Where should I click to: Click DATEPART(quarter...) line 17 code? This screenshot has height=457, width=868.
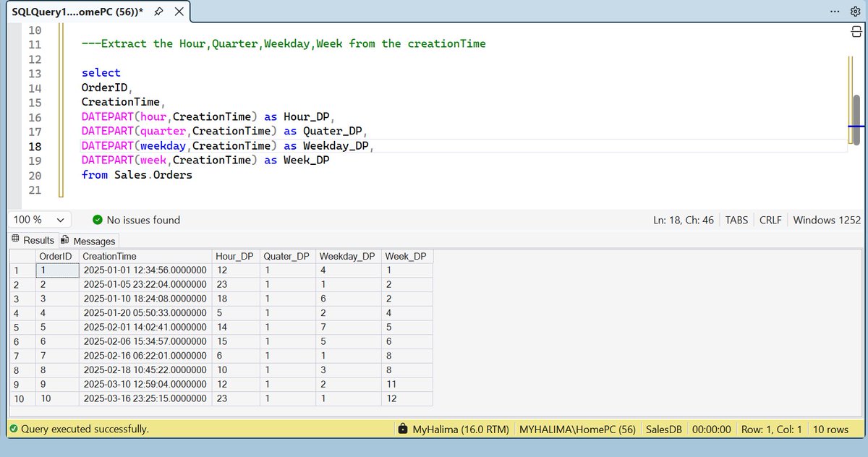pyautogui.click(x=225, y=131)
